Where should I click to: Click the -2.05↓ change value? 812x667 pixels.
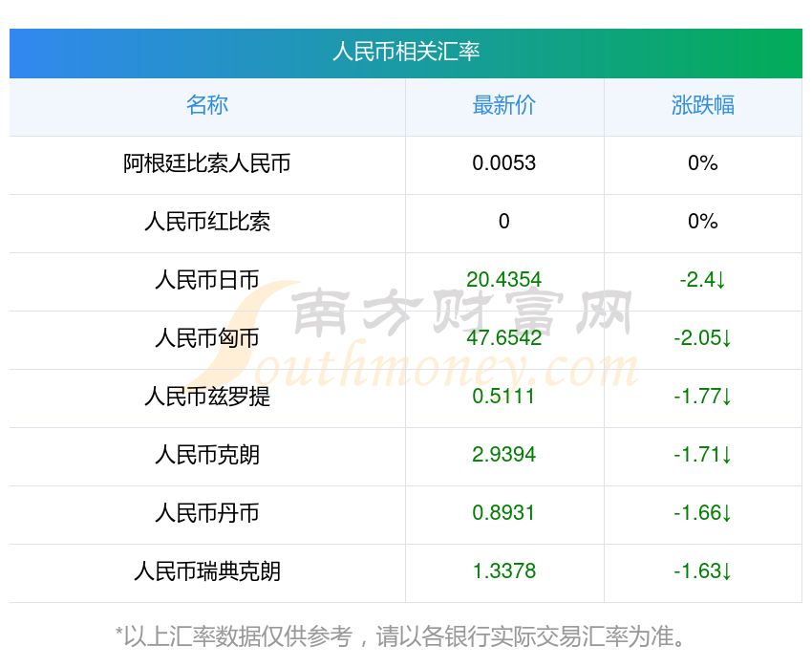tap(703, 338)
